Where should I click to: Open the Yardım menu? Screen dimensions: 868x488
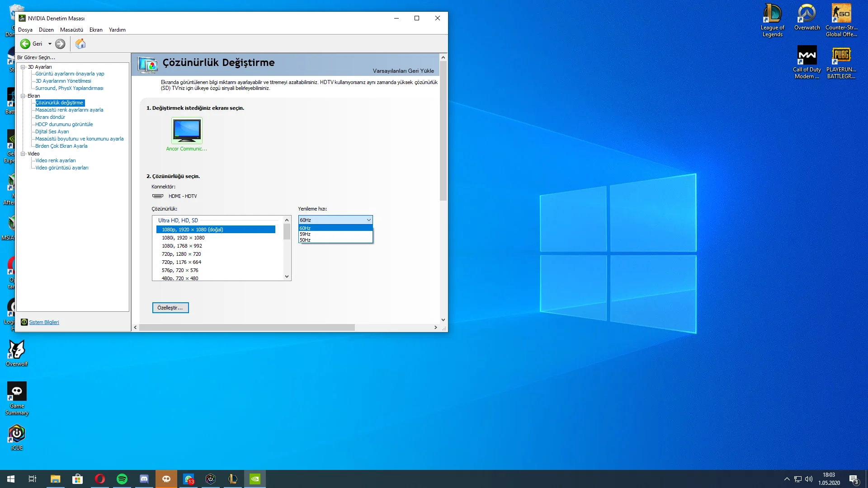pos(117,30)
